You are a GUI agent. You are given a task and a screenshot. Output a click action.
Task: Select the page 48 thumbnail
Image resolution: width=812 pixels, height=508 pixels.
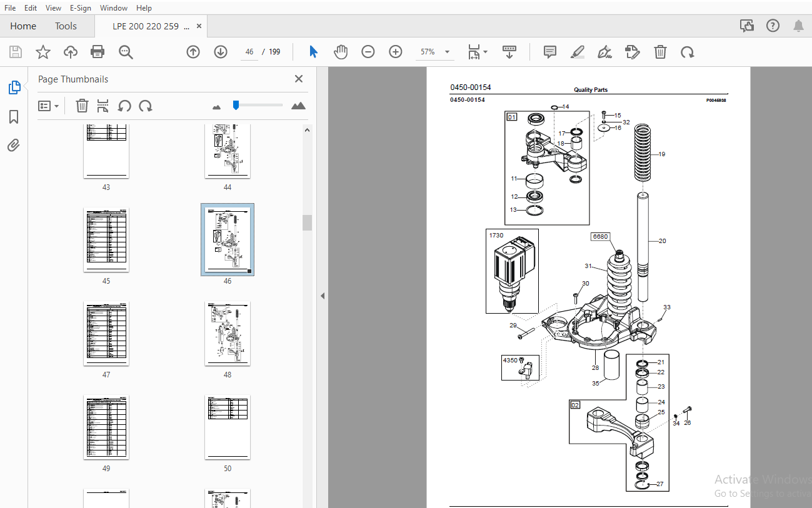(x=228, y=334)
